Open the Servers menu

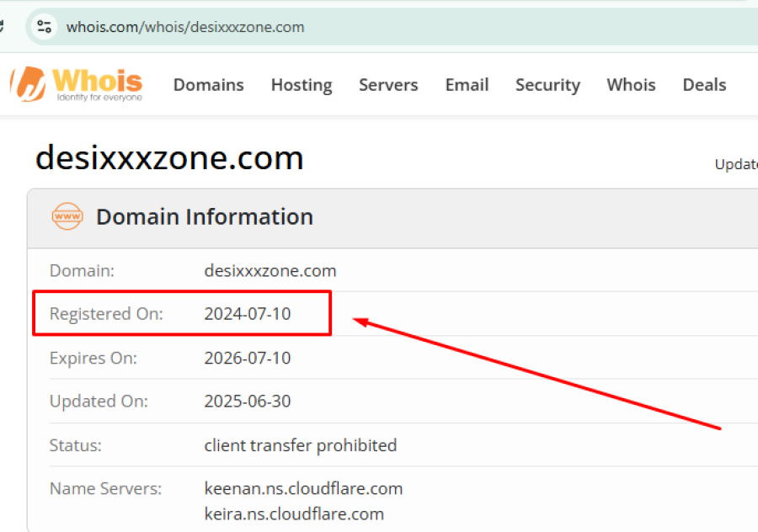388,85
